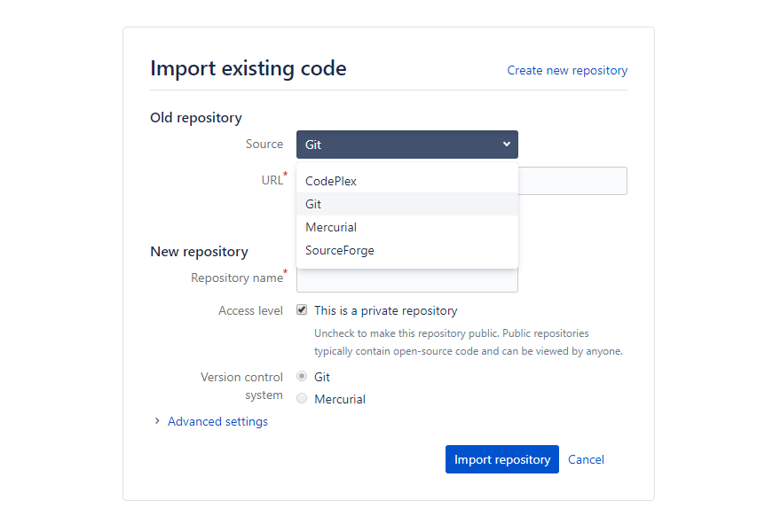This screenshot has width=781, height=532.
Task: Select Git as the version control system
Action: 302,375
